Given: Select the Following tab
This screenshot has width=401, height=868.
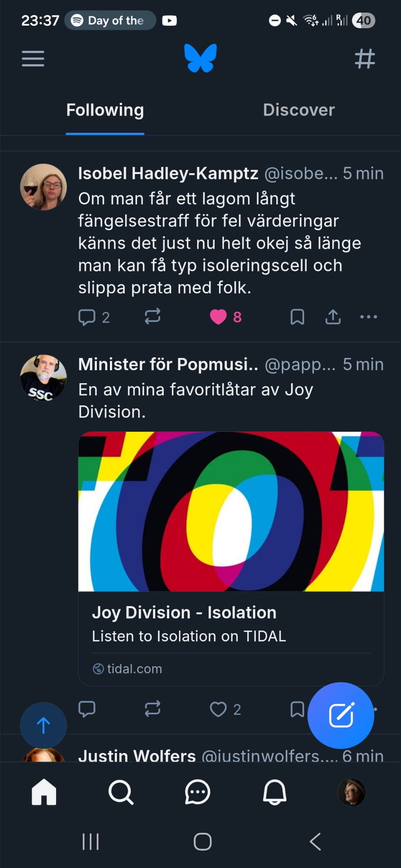Looking at the screenshot, I should pos(105,110).
